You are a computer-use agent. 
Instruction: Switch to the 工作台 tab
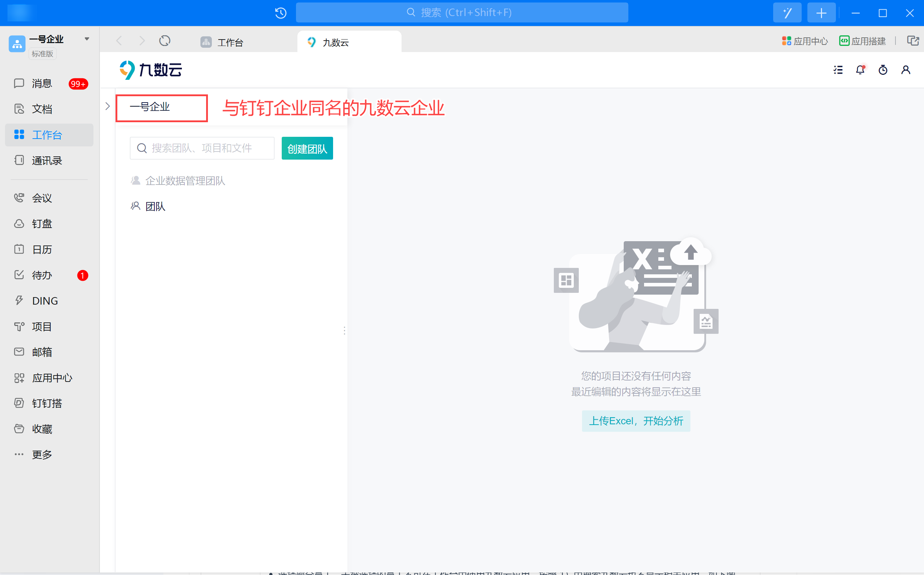[x=229, y=42]
